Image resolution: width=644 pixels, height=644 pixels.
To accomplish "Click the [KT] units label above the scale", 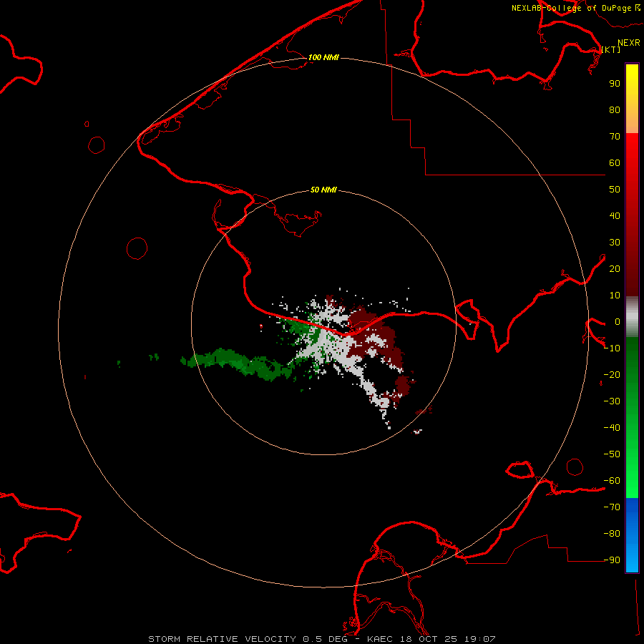I will point(611,49).
